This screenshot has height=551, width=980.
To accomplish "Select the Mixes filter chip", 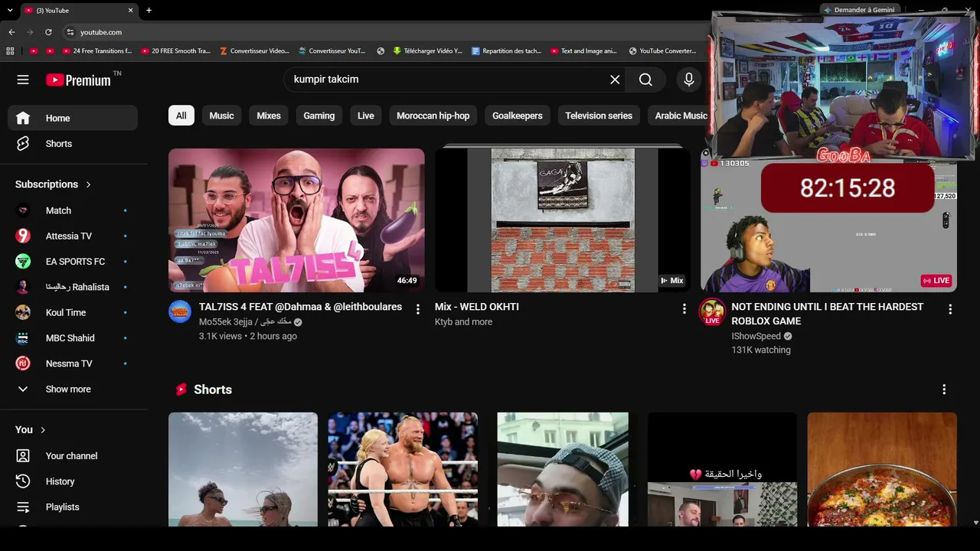I will [x=269, y=116].
